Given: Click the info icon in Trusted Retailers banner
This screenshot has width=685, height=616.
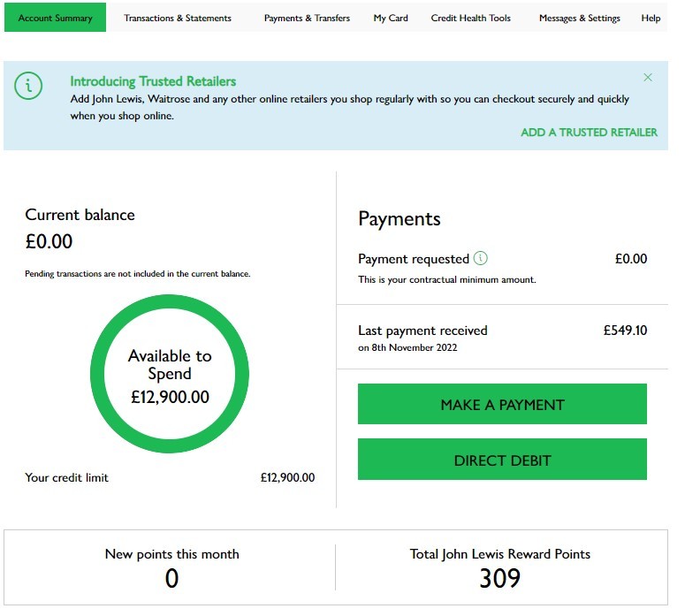Looking at the screenshot, I should point(28,85).
